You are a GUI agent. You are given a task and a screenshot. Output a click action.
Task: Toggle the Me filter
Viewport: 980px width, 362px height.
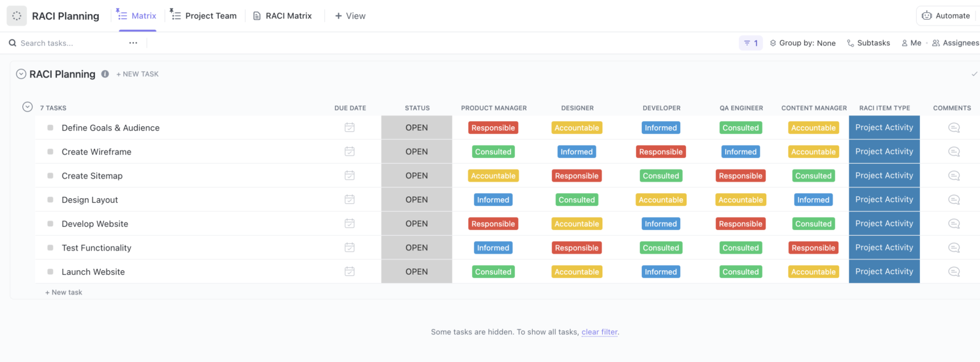point(911,43)
